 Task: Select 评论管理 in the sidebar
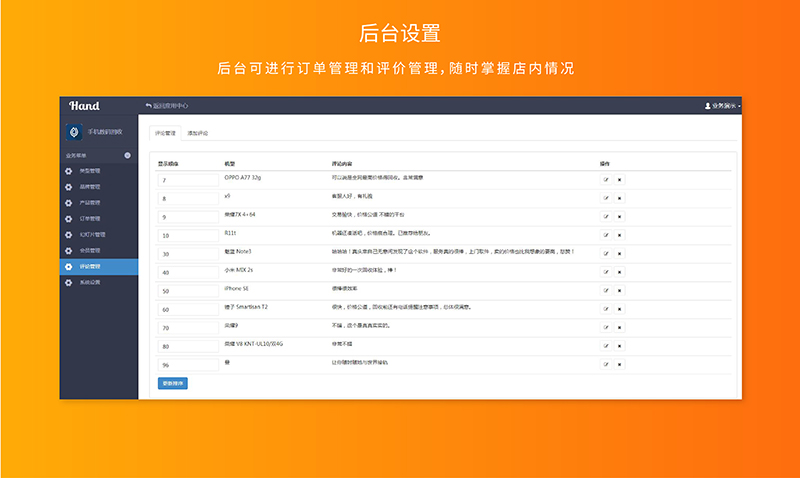pyautogui.click(x=98, y=267)
